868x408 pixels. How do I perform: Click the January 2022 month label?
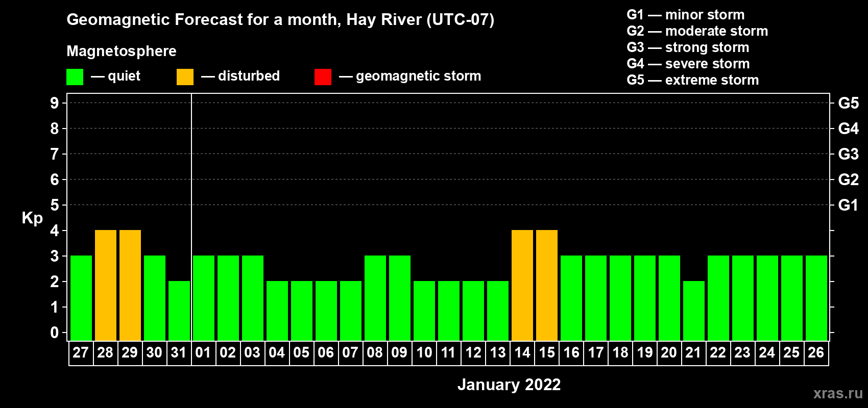click(509, 385)
